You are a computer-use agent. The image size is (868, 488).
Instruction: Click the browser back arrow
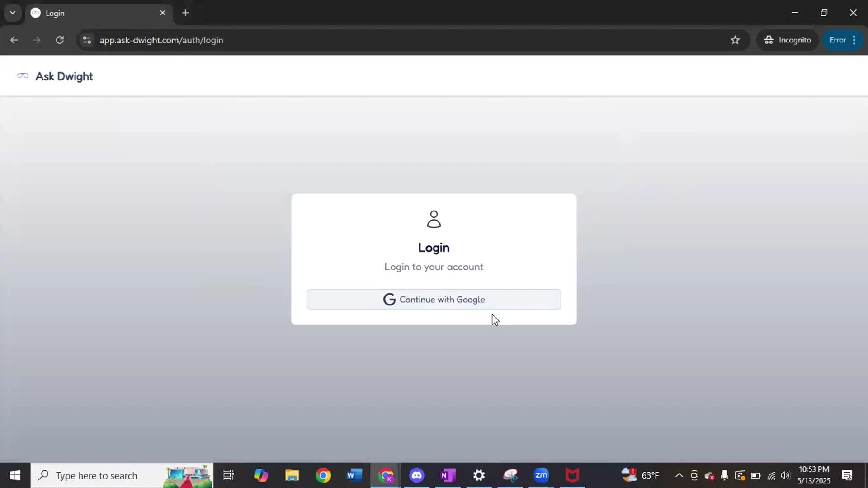(x=14, y=40)
